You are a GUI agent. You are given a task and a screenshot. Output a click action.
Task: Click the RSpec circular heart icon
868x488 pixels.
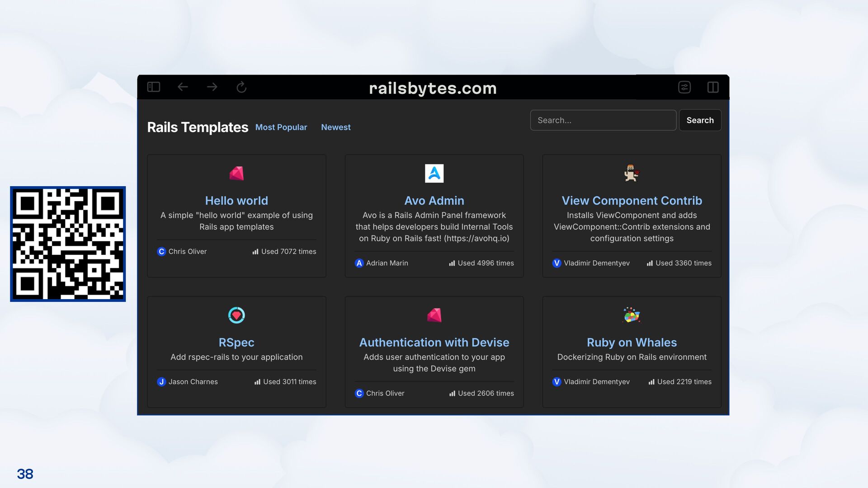point(236,315)
